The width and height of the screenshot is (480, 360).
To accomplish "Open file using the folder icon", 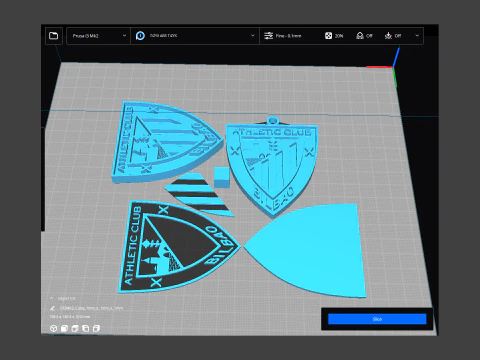I will (53, 36).
